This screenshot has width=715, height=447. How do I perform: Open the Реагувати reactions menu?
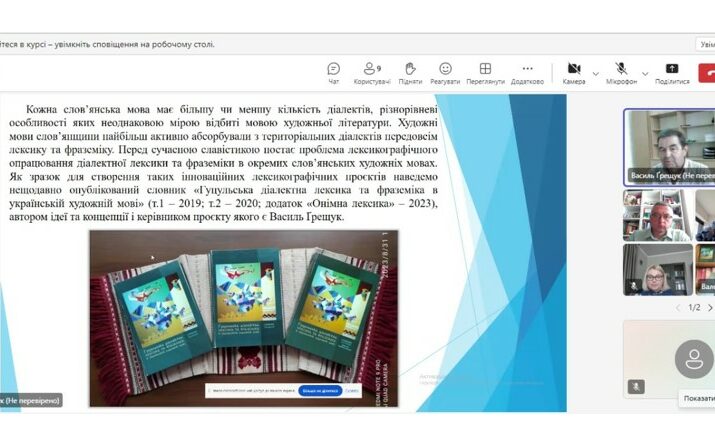point(445,72)
